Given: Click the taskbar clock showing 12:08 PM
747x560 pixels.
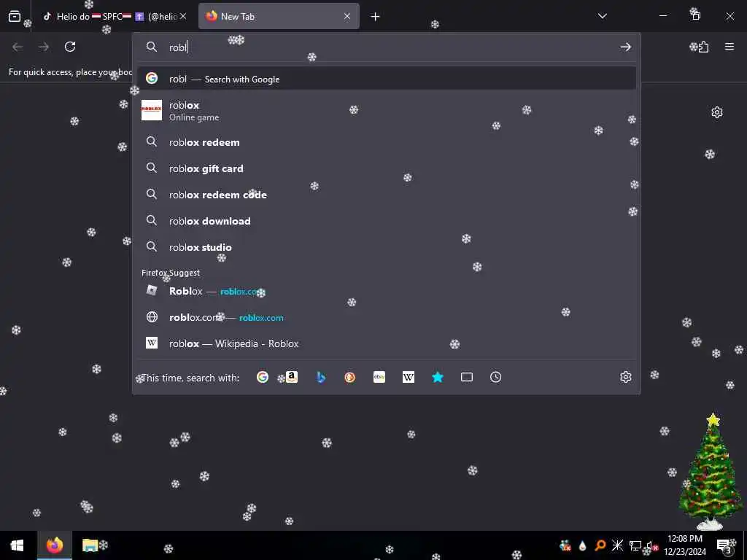Looking at the screenshot, I should pyautogui.click(x=685, y=545).
